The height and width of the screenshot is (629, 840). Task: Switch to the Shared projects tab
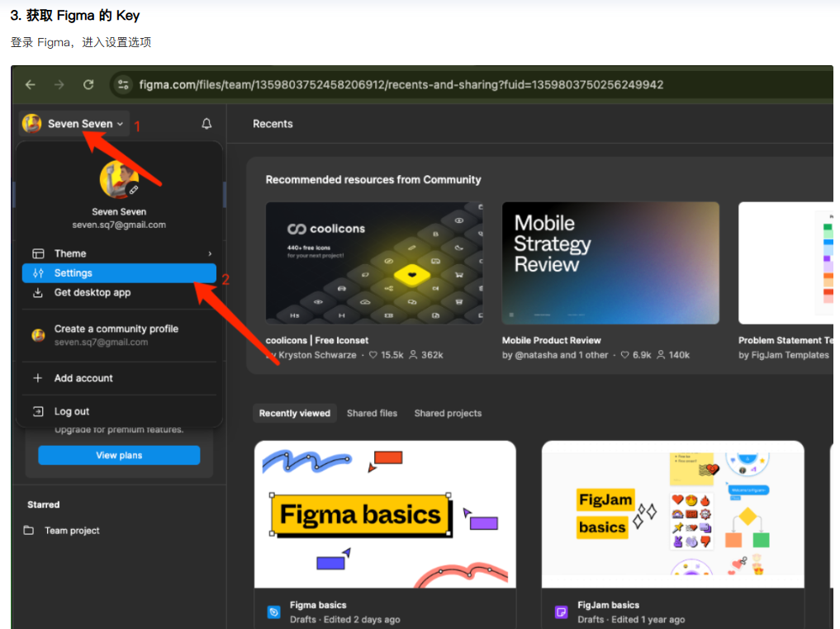(448, 414)
